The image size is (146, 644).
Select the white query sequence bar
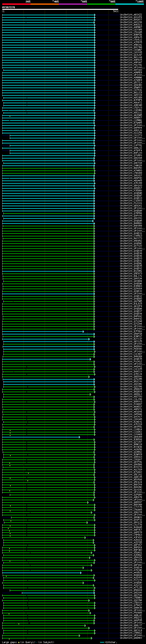pos(60,10)
